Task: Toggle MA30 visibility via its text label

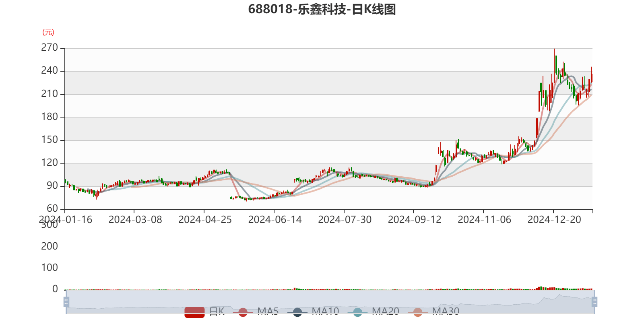Action: (x=446, y=311)
